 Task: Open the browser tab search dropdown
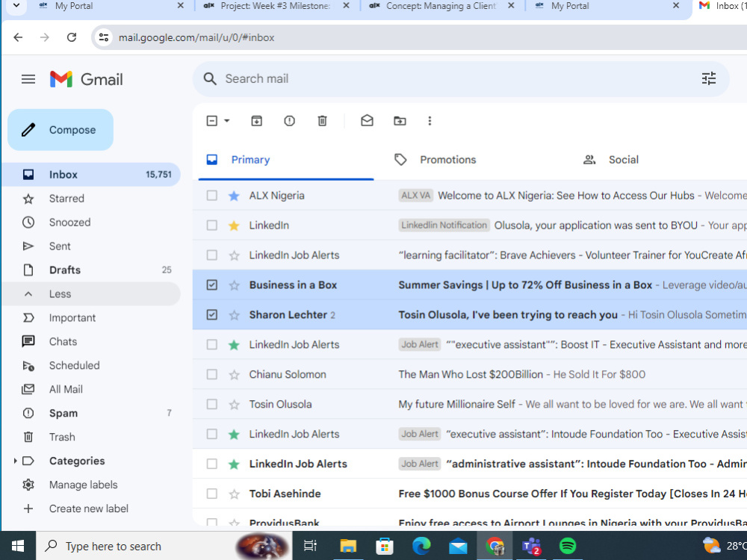16,6
